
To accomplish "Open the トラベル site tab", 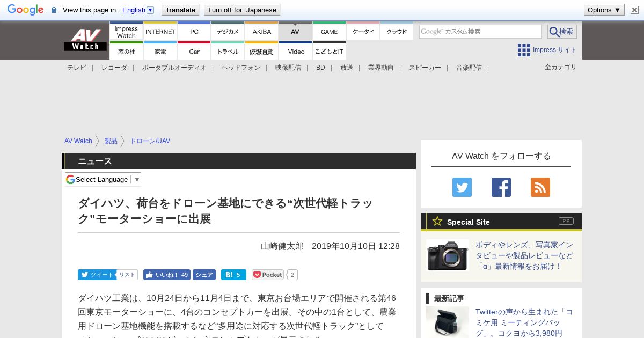I will coord(228,51).
